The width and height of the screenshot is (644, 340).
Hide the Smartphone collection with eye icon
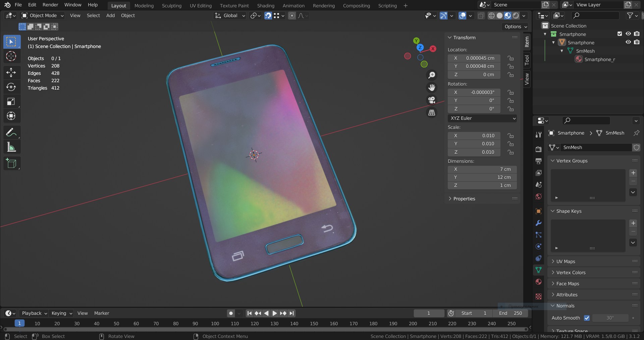coord(628,34)
